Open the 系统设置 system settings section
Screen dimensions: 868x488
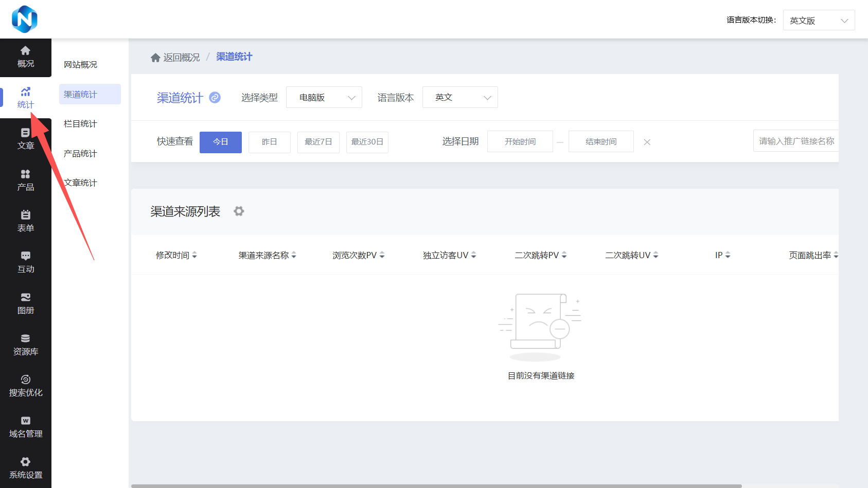pyautogui.click(x=25, y=468)
